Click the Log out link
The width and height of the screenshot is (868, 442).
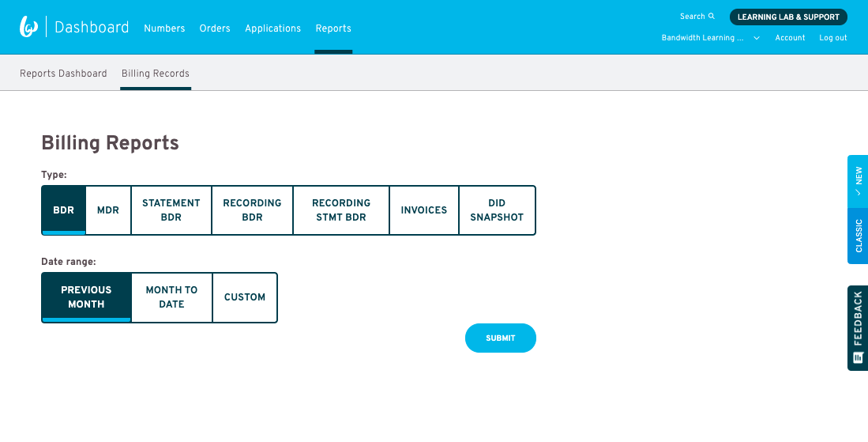tap(833, 38)
